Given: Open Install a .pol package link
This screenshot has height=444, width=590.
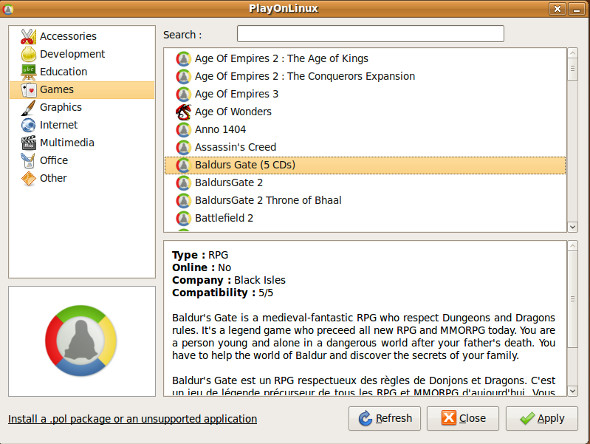Looking at the screenshot, I should coord(132,419).
